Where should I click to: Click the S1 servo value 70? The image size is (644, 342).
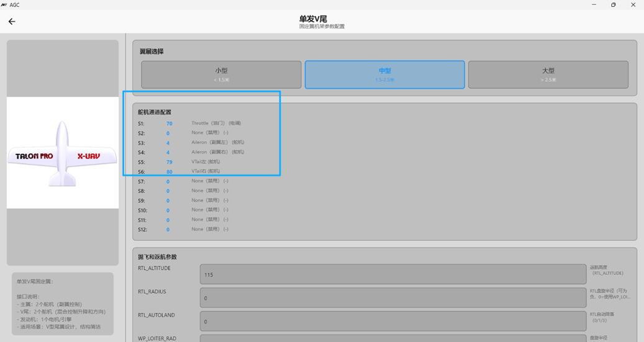pyautogui.click(x=169, y=124)
